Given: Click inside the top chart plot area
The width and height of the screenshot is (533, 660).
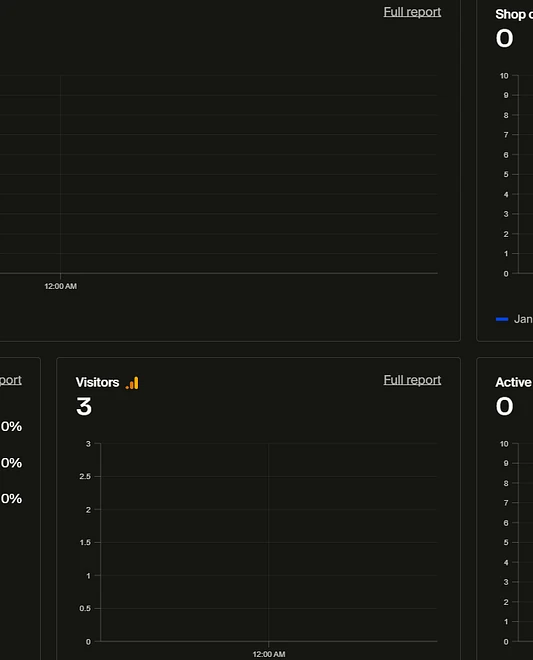Looking at the screenshot, I should click(219, 174).
